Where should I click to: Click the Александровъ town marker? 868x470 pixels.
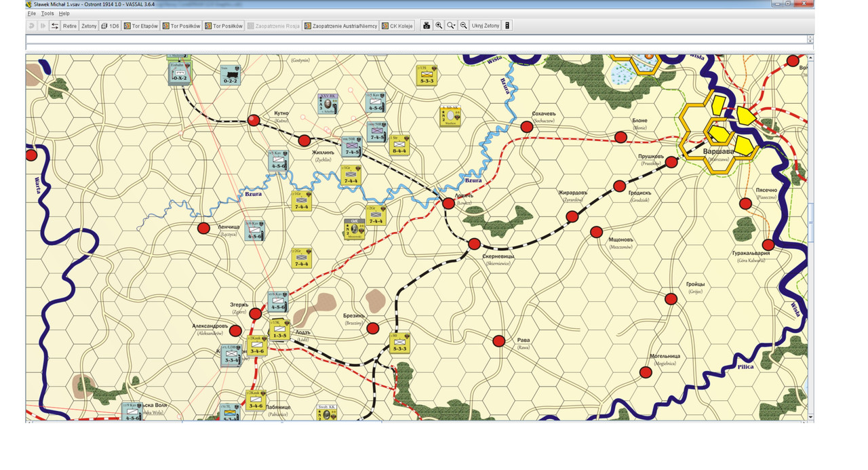point(235,331)
